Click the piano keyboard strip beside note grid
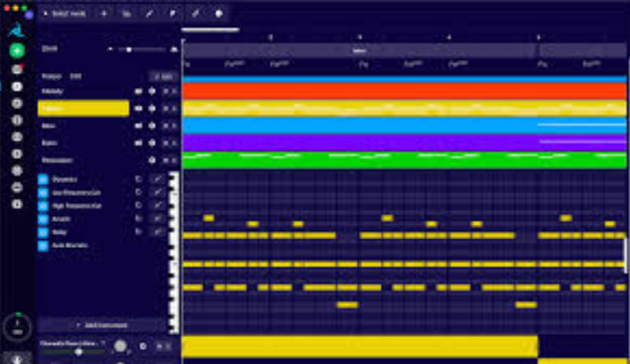This screenshot has width=630, height=364. pos(173,252)
